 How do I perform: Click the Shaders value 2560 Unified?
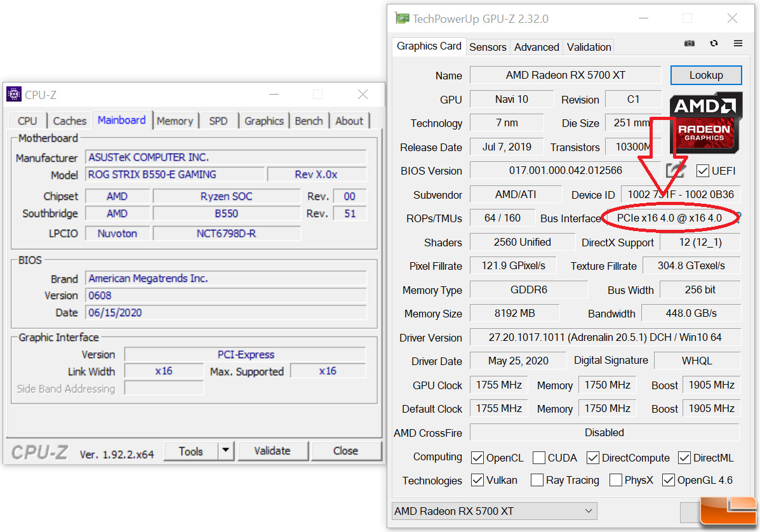pyautogui.click(x=522, y=243)
